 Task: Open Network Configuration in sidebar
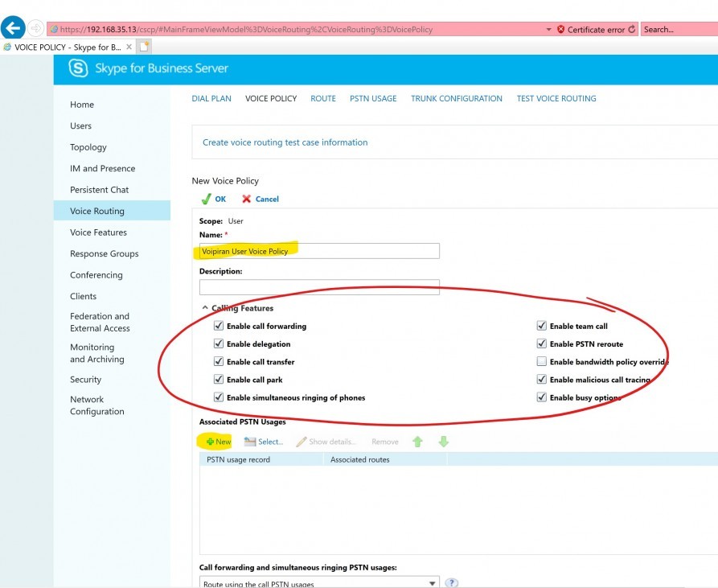click(x=97, y=405)
